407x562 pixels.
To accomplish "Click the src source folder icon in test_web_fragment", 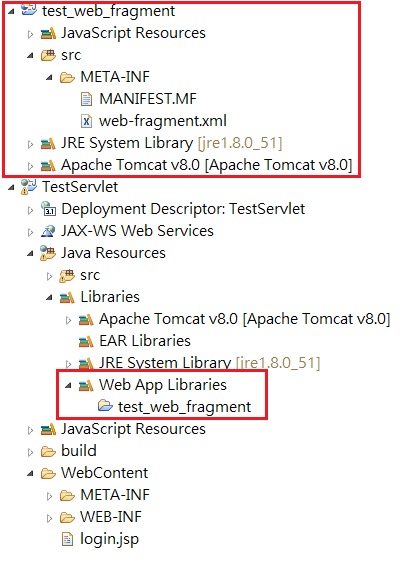I will tap(48, 55).
